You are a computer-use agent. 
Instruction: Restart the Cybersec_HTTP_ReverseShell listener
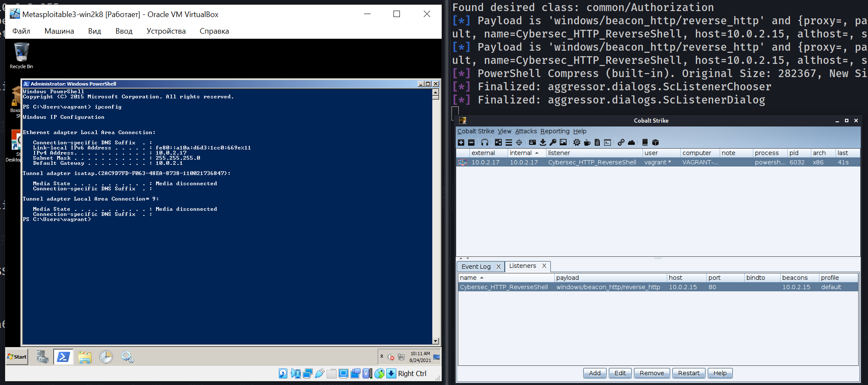point(689,373)
